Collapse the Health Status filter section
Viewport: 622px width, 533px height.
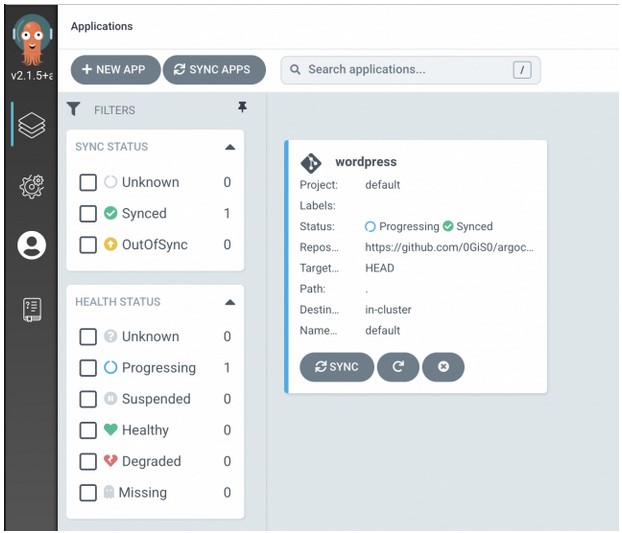pyautogui.click(x=230, y=303)
